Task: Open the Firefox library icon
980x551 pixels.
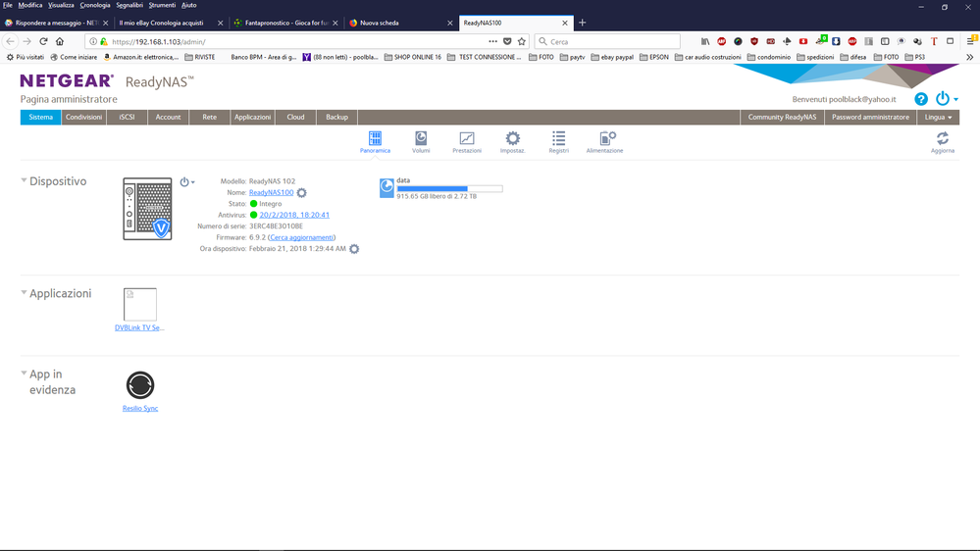Action: pos(705,41)
